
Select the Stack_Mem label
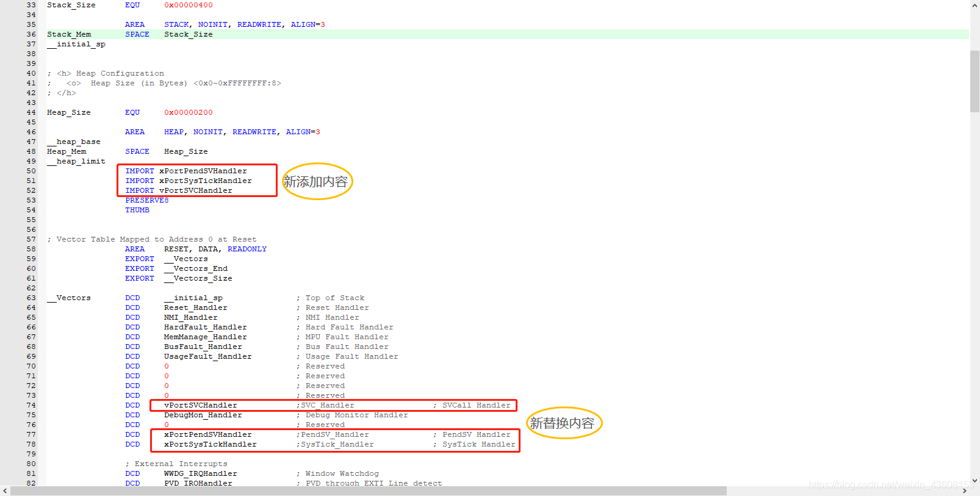click(x=69, y=34)
